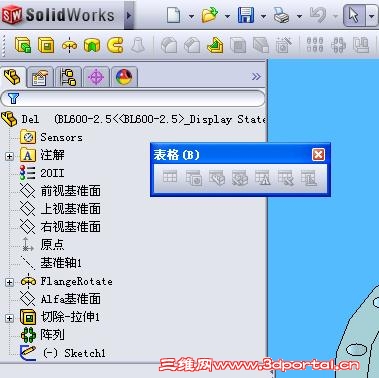Insert Bill of Materials table
The height and width of the screenshot is (378, 379).
click(x=217, y=177)
